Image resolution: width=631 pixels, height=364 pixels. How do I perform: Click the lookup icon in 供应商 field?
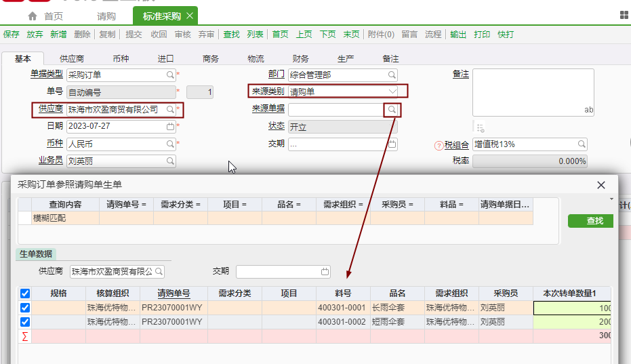pos(170,109)
